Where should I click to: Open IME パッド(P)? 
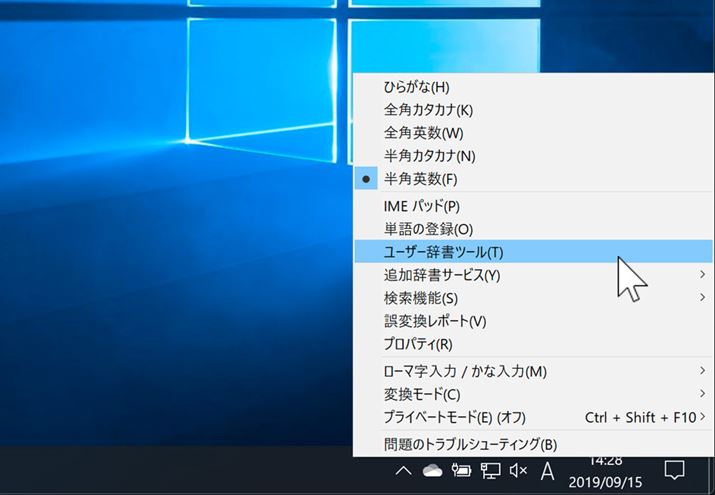(x=533, y=206)
